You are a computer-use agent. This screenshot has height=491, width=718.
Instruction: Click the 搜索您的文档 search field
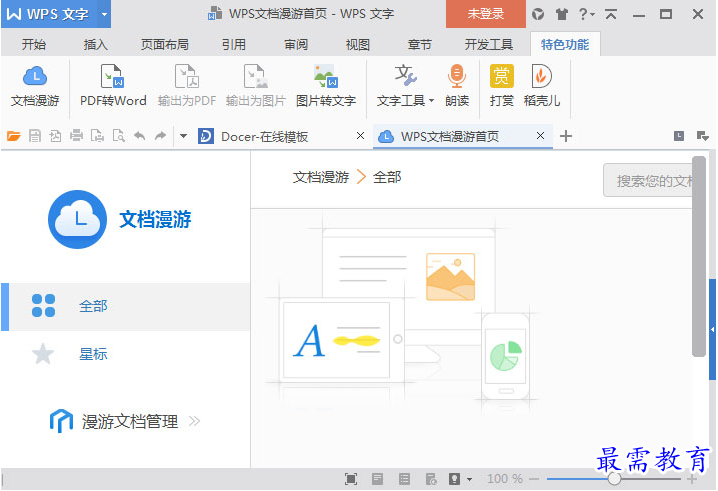648,180
